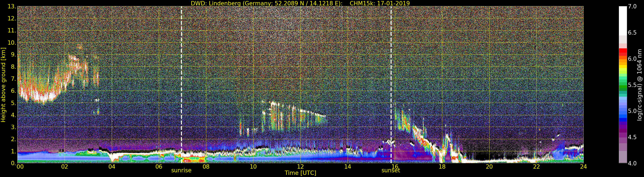Click height axis tick "6."
This screenshot has width=644, height=177.
[x=13, y=91]
